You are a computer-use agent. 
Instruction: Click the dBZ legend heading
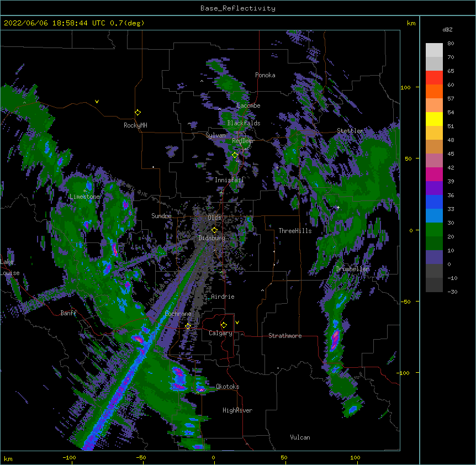tap(447, 30)
